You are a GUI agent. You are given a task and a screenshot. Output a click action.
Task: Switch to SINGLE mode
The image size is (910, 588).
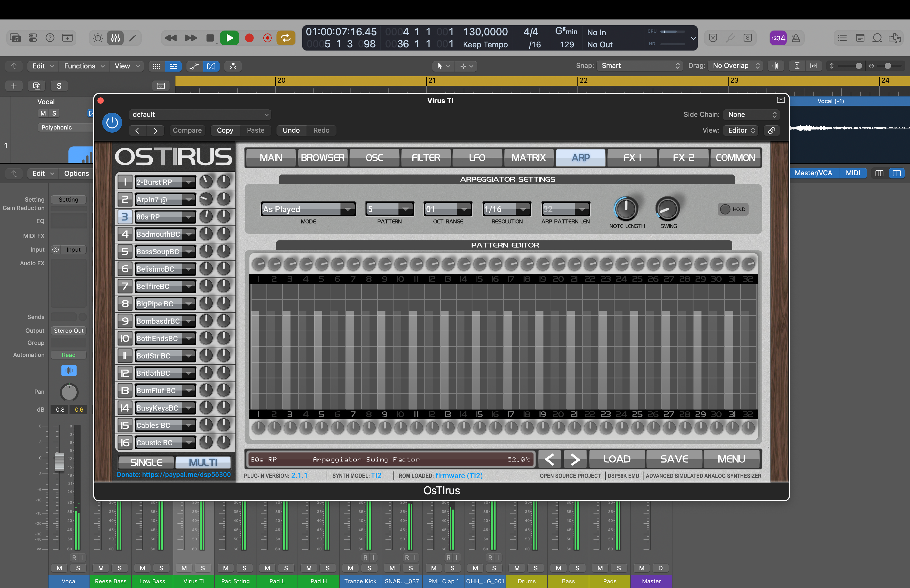pyautogui.click(x=146, y=462)
